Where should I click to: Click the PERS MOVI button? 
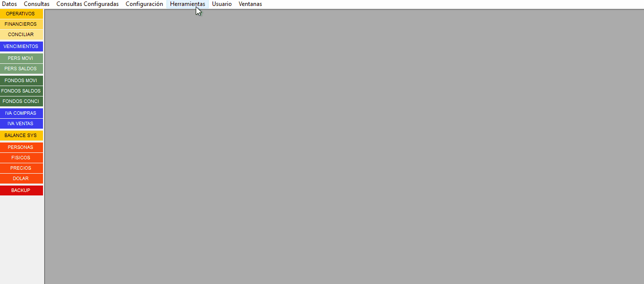click(x=21, y=58)
